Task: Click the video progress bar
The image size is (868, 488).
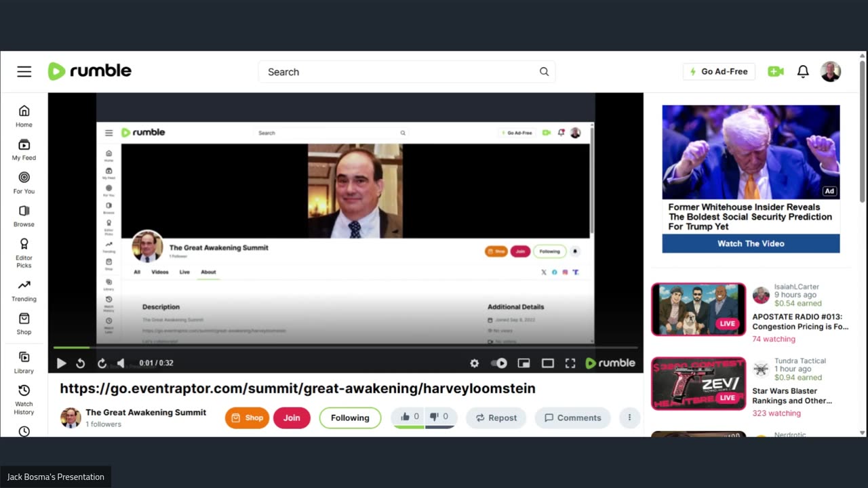Action: 346,348
